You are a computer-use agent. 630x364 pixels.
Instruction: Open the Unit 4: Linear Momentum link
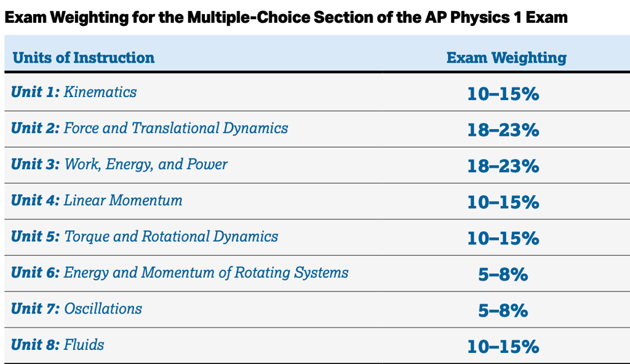click(x=97, y=200)
